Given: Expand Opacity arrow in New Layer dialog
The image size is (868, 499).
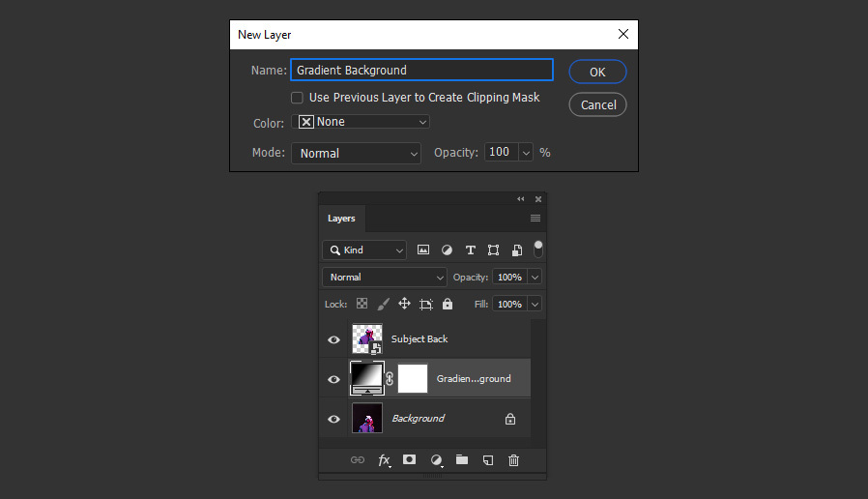Looking at the screenshot, I should 526,152.
